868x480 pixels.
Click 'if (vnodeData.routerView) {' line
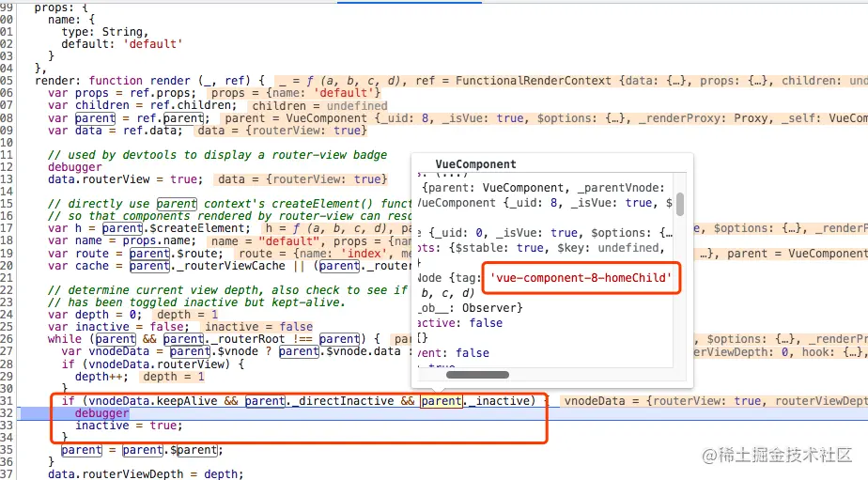tap(153, 364)
